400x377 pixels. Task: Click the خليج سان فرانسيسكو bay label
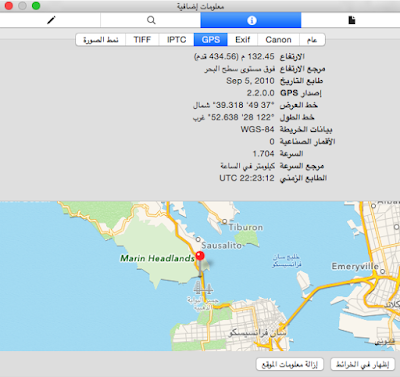click(x=287, y=261)
